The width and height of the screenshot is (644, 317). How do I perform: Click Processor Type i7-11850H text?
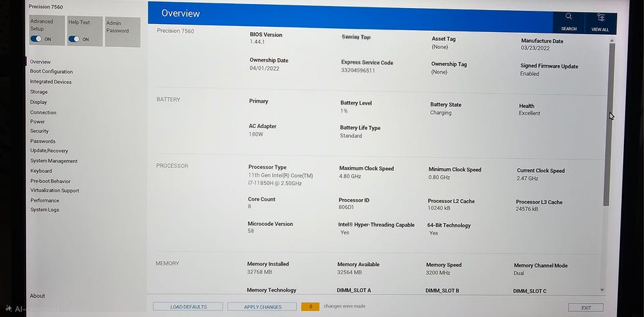point(275,184)
